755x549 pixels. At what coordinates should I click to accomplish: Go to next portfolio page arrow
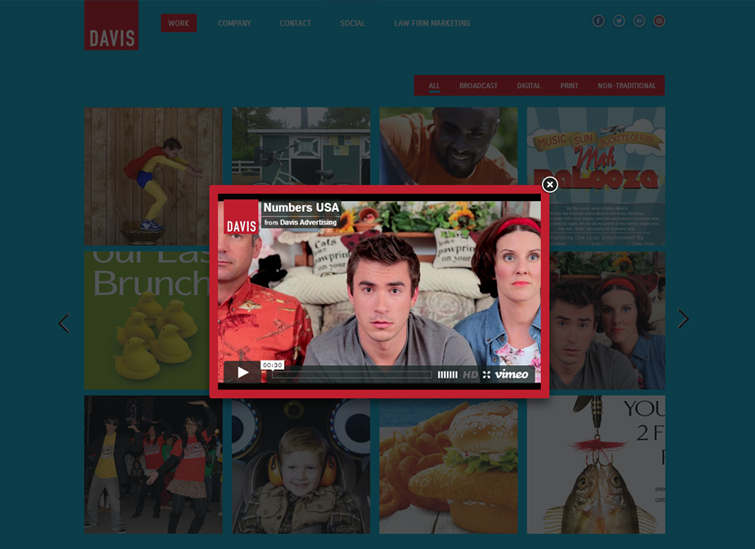pyautogui.click(x=683, y=319)
